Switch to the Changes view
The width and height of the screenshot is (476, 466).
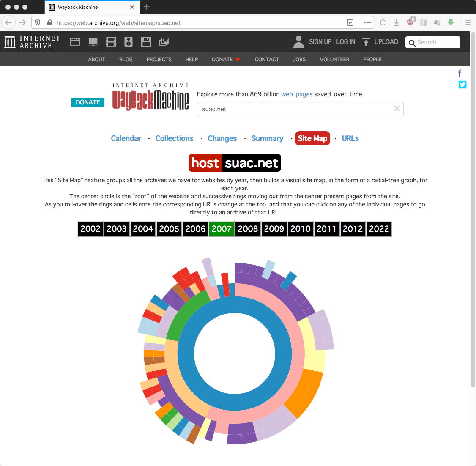(222, 138)
